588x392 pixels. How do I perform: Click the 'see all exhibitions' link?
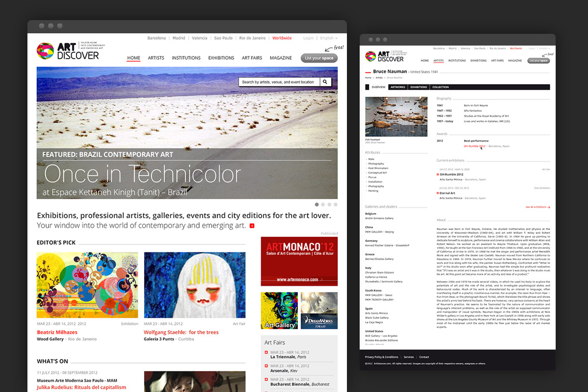coord(536,207)
